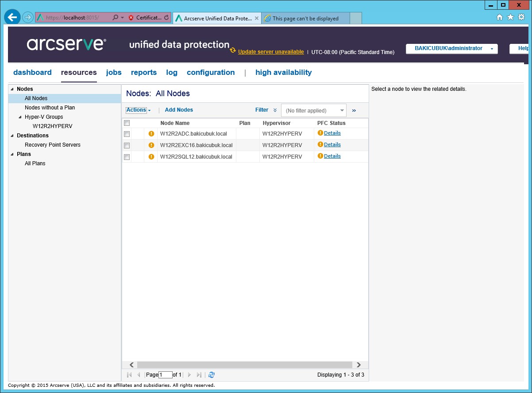Go to the previous page of nodes

pyautogui.click(x=139, y=375)
